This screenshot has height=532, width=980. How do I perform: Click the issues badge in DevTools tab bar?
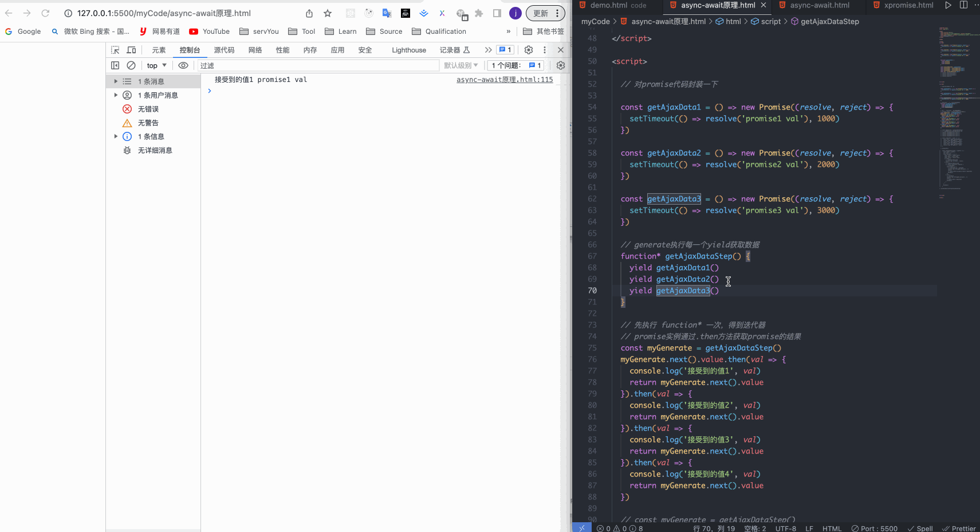pyautogui.click(x=505, y=50)
